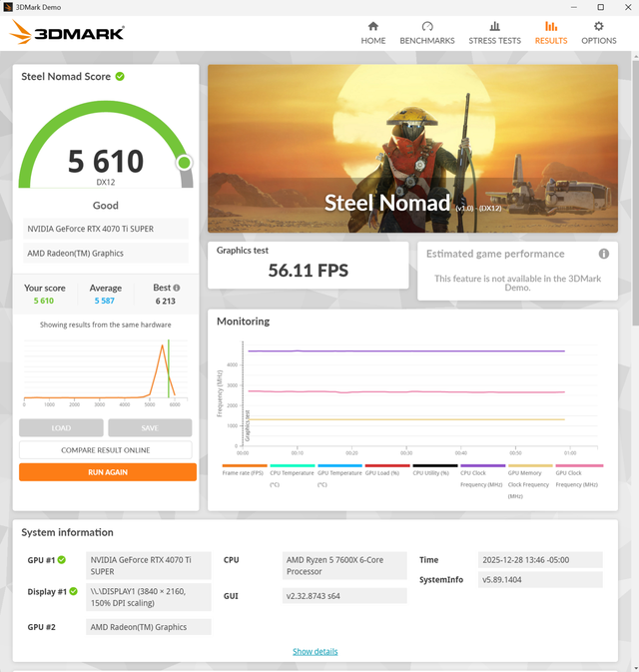Click the Benchmarks gauge icon
639x672 pixels.
427,27
